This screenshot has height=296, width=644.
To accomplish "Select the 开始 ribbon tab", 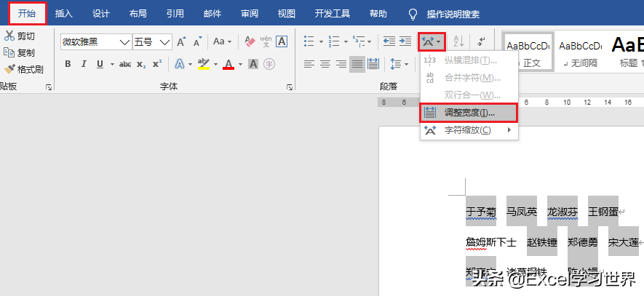I will coord(27,14).
